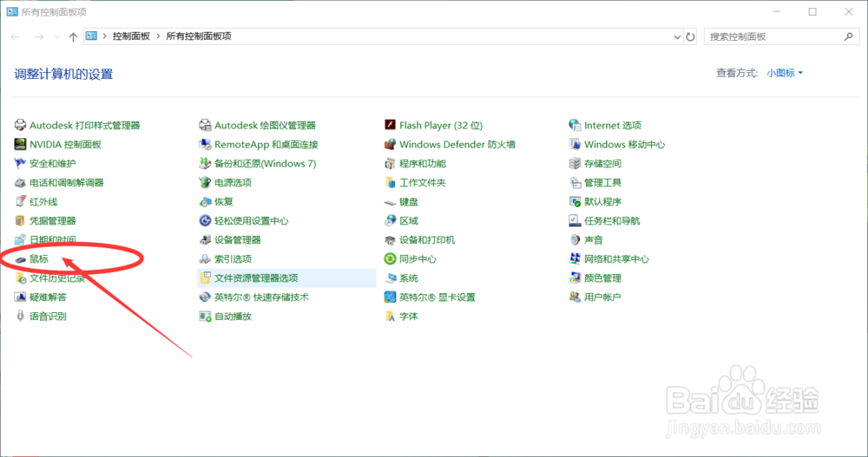Screen dimensions: 868x457
Task: Open the 默认程序 link
Action: click(x=603, y=202)
